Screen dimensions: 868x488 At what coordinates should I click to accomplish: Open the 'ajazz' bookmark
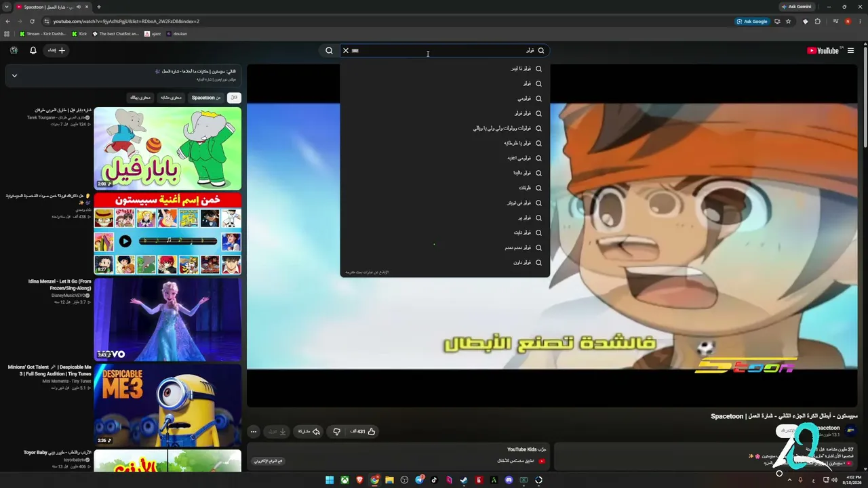pos(153,33)
